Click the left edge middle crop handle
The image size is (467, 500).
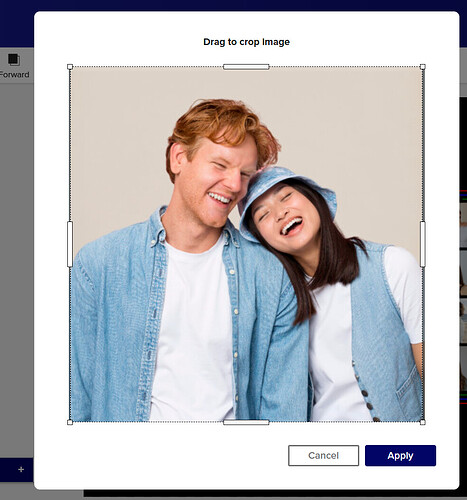[x=70, y=244]
